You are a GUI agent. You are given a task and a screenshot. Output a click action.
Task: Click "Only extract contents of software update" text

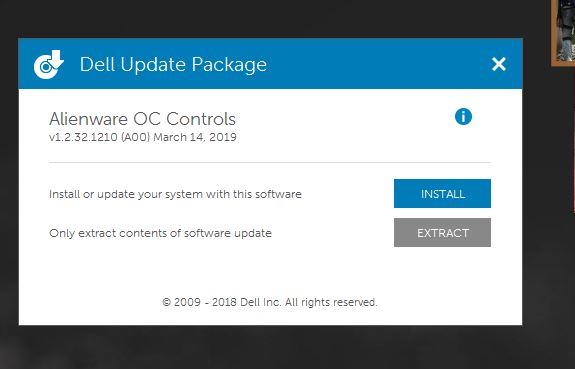click(x=160, y=233)
